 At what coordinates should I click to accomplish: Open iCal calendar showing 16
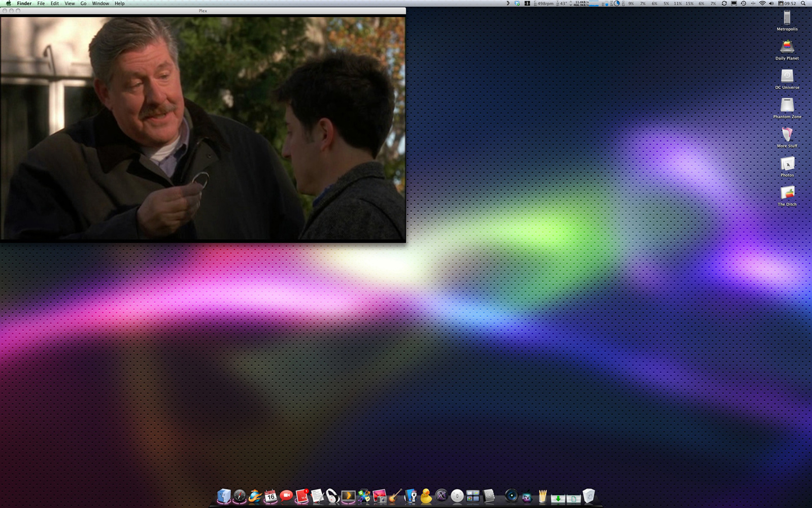(270, 496)
